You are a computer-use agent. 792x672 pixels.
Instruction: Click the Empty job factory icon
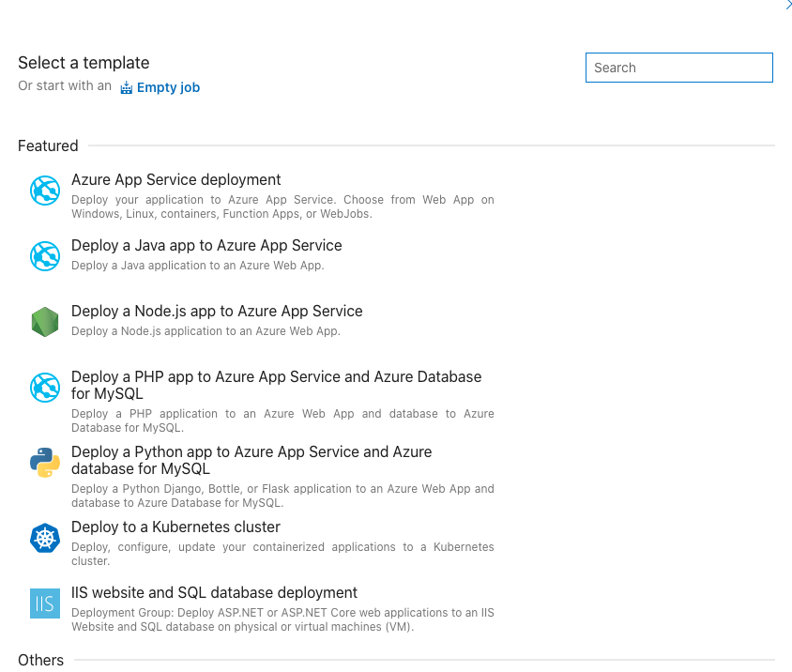(127, 88)
